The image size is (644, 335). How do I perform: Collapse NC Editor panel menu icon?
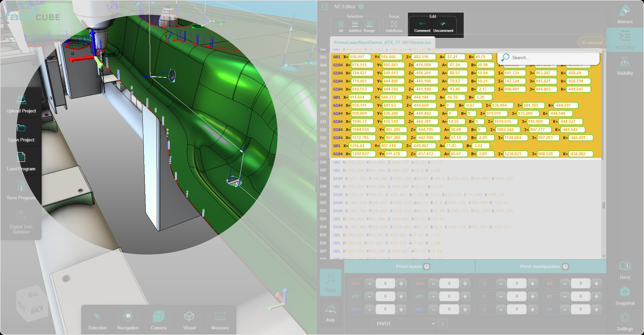click(325, 7)
